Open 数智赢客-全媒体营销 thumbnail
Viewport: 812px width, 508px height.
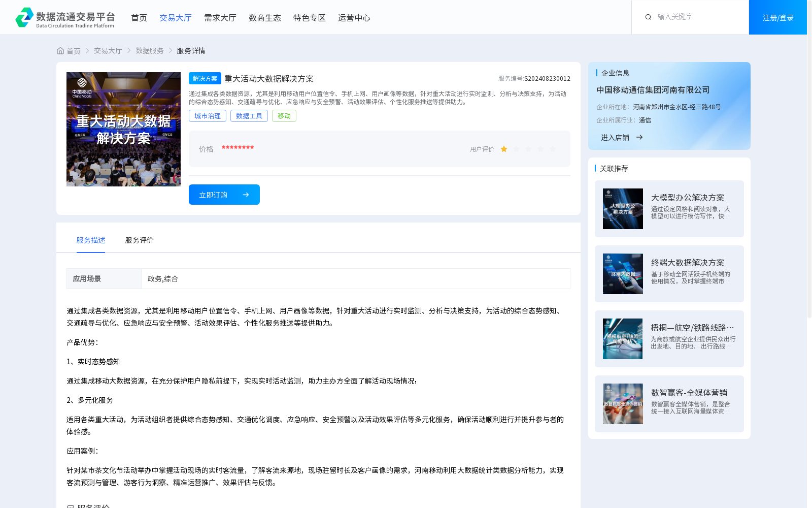623,404
